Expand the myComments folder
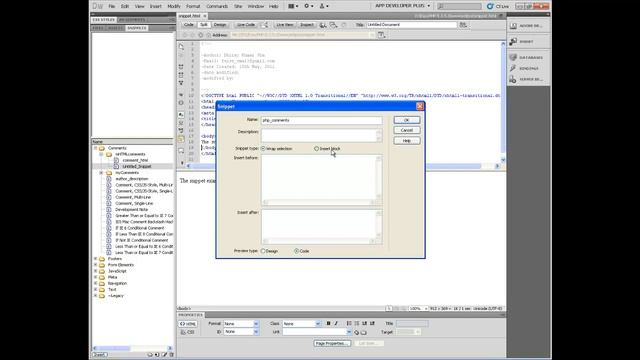The height and width of the screenshot is (360, 640). point(101,173)
